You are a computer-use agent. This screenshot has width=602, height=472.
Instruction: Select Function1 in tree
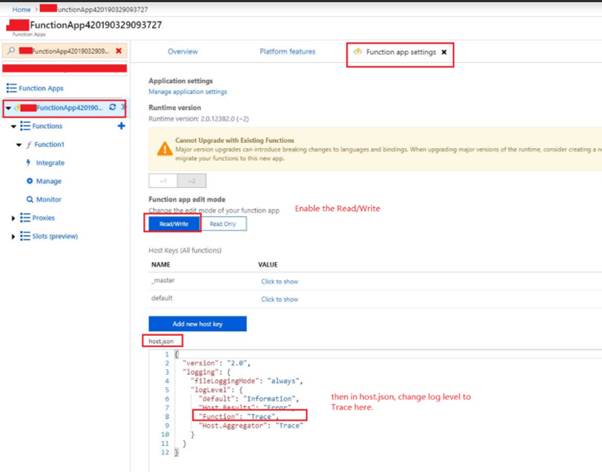click(x=49, y=144)
